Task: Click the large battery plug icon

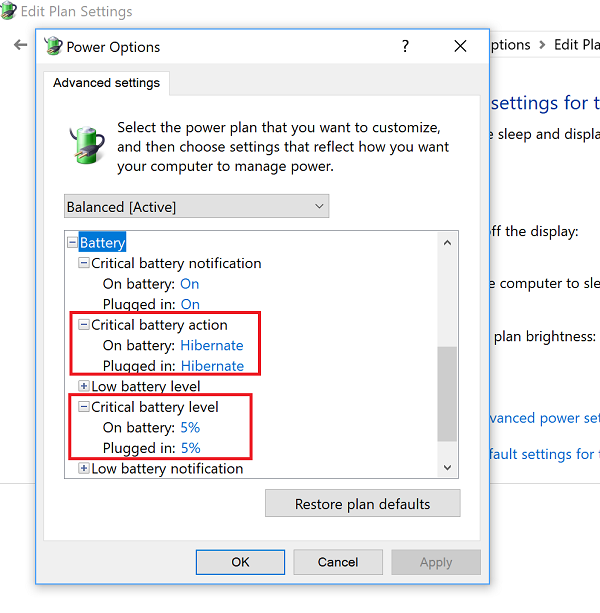Action: click(86, 144)
